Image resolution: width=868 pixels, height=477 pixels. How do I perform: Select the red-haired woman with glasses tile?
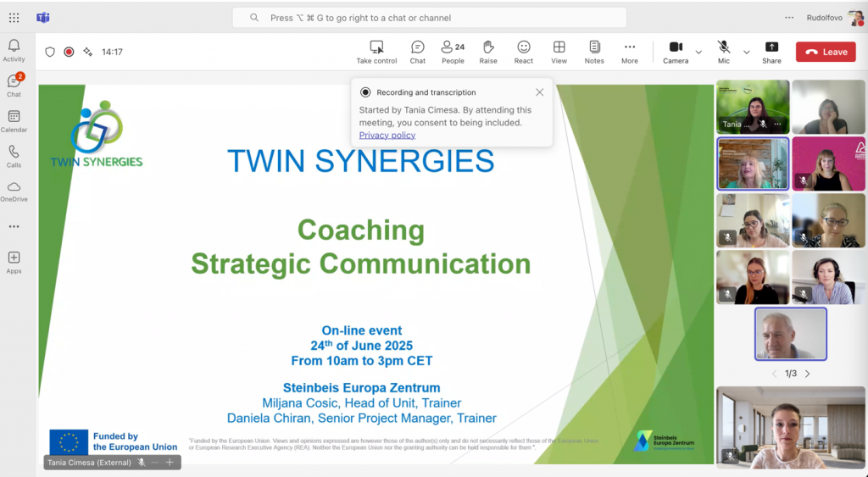(x=753, y=277)
